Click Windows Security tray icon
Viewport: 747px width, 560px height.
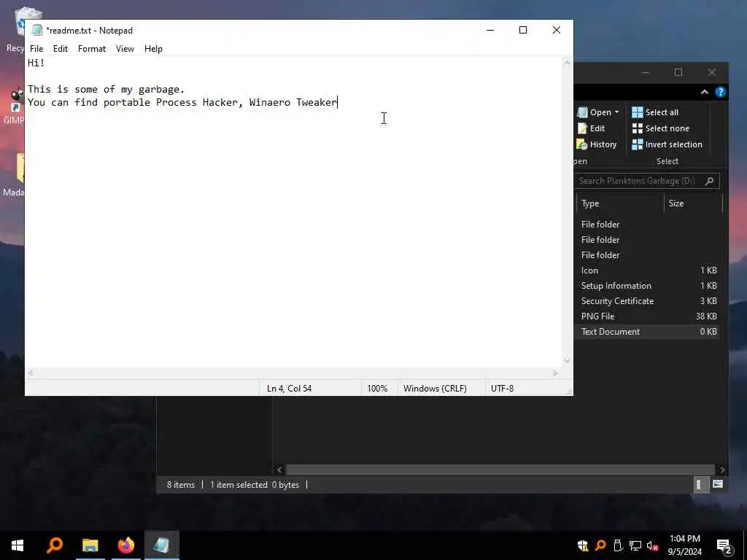[x=583, y=545]
